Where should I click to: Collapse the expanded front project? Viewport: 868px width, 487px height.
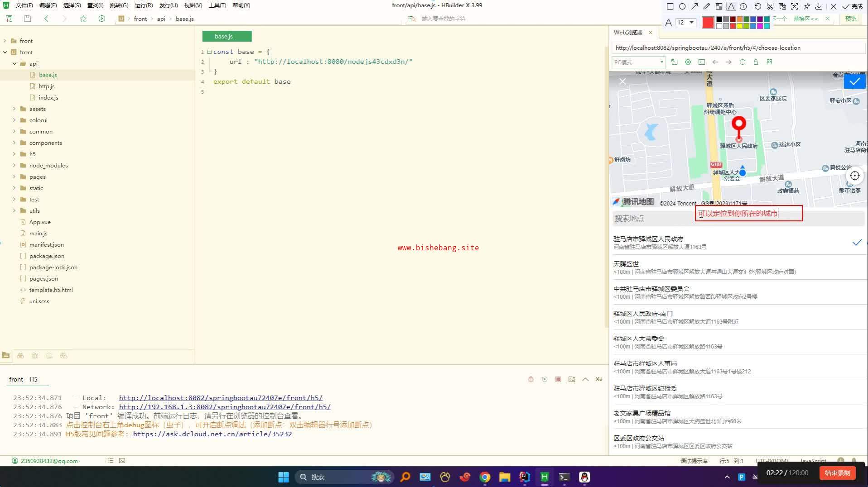pyautogui.click(x=5, y=52)
